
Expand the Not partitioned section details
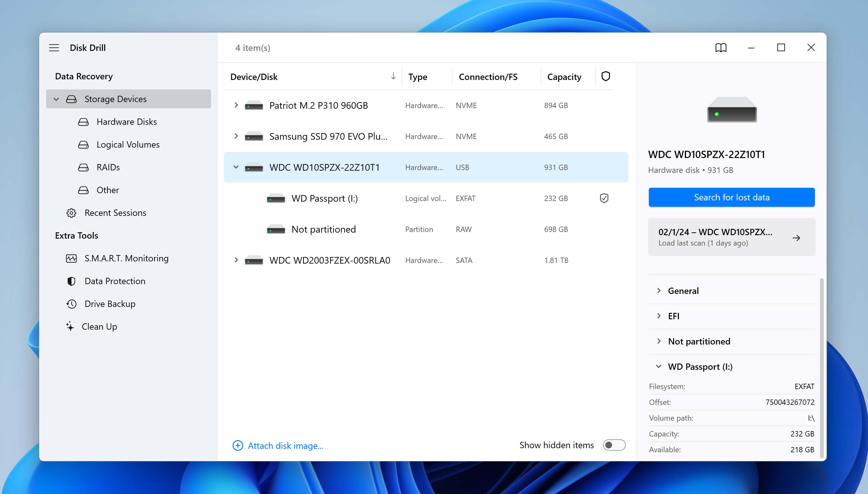coord(658,341)
